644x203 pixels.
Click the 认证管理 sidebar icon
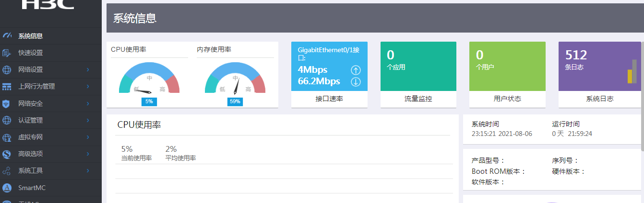tap(7, 120)
